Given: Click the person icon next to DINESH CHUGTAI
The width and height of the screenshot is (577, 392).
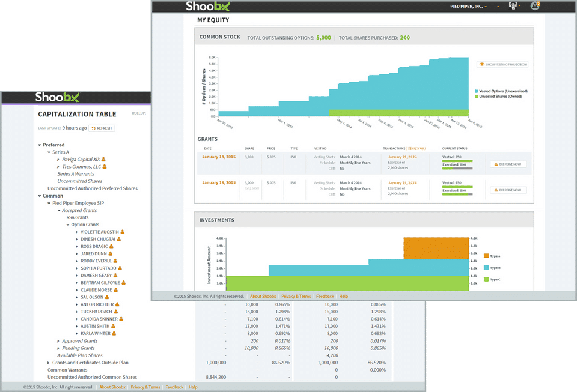Looking at the screenshot, I should pyautogui.click(x=119, y=239).
